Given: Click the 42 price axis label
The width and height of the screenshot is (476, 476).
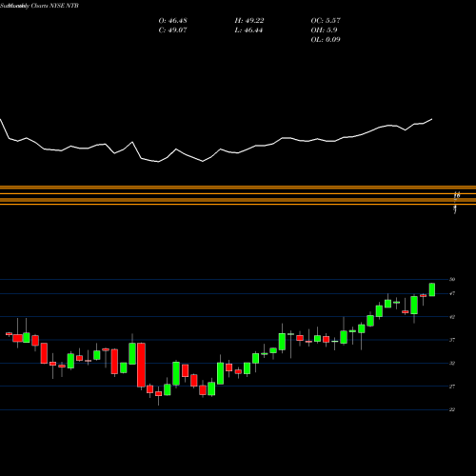Looking at the screenshot, I should point(452,317).
